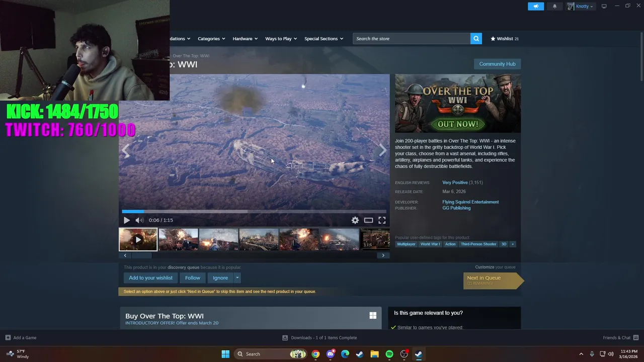Seek within the trailer progress bar
644x362 pixels.
(254, 212)
